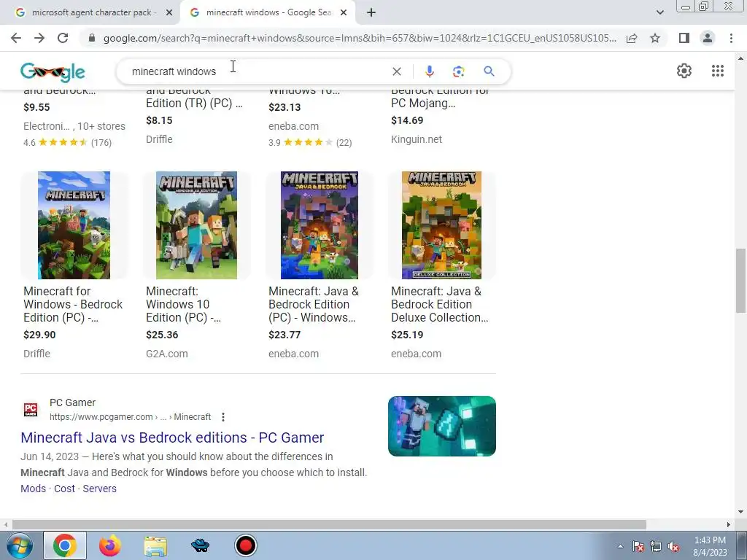Launch Firefox from the taskbar
747x560 pixels.
(110, 545)
